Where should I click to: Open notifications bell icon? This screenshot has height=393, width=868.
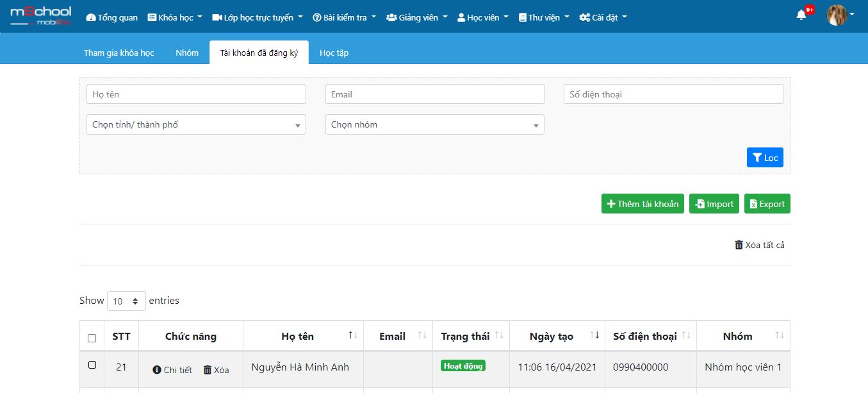click(x=801, y=15)
